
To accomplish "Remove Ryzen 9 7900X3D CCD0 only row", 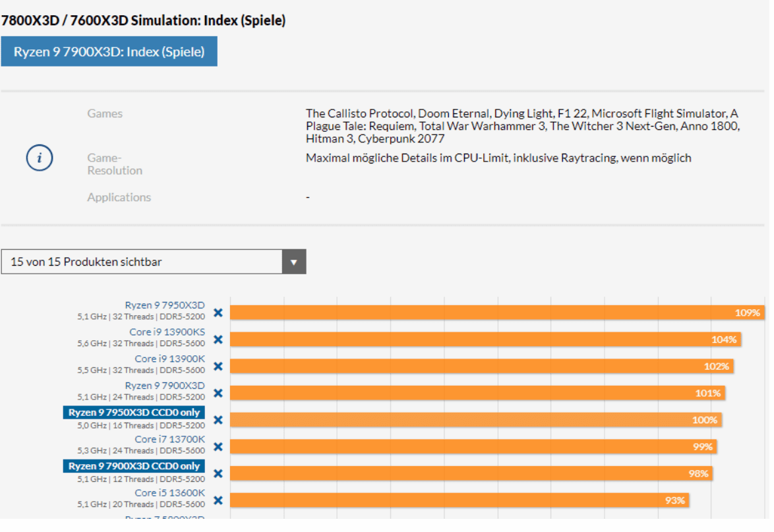I will [x=218, y=473].
